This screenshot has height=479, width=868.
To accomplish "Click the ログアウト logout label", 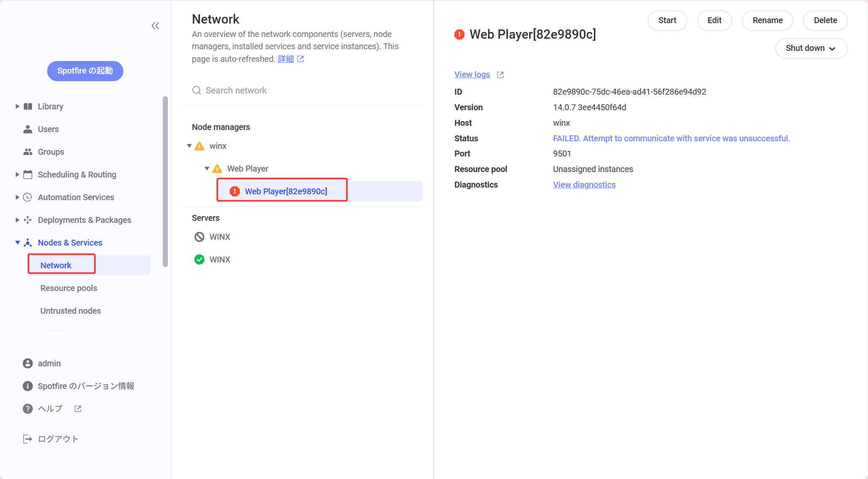I will pyautogui.click(x=58, y=439).
